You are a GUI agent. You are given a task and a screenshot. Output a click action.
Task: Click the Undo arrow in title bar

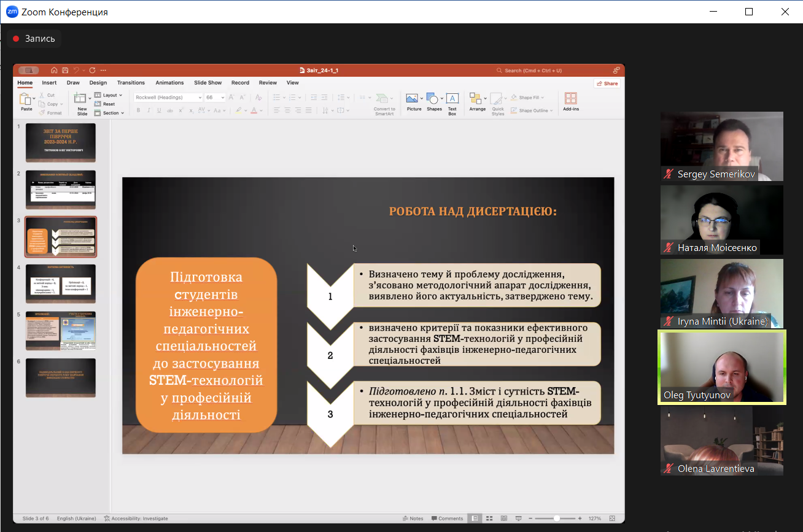[x=76, y=71]
